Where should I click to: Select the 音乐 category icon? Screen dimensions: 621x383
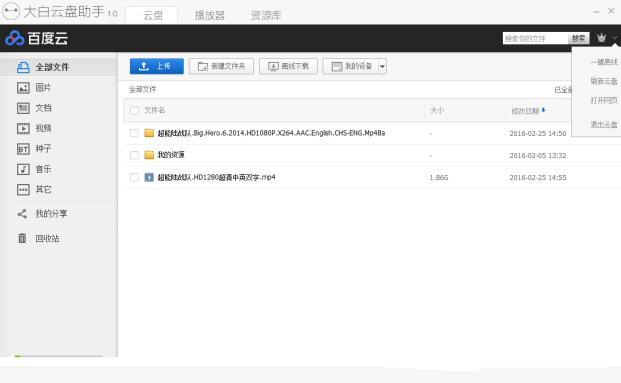point(23,169)
